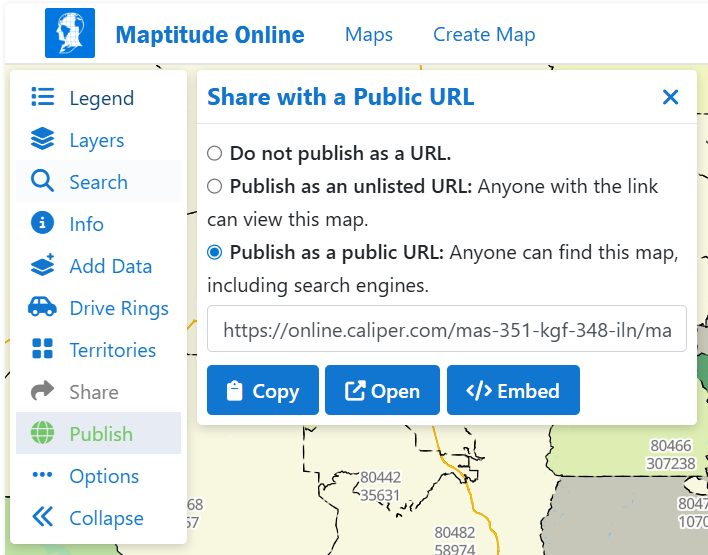Click the Share arrow icon

click(42, 392)
